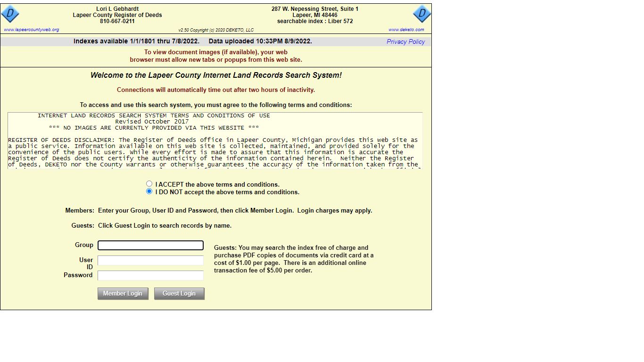This screenshot has width=644, height=362.
Task: Focus the User ID input field
Action: [x=150, y=261]
